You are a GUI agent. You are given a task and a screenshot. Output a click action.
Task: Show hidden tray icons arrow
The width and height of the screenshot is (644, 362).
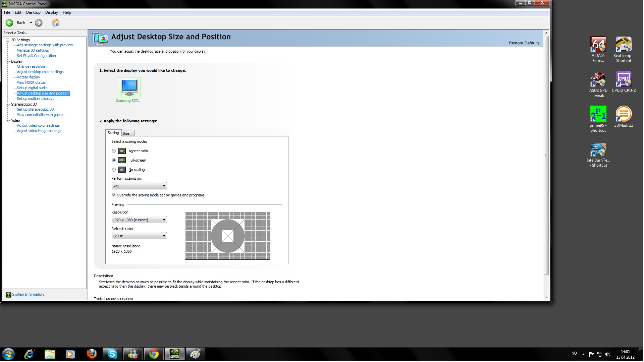tap(583, 354)
